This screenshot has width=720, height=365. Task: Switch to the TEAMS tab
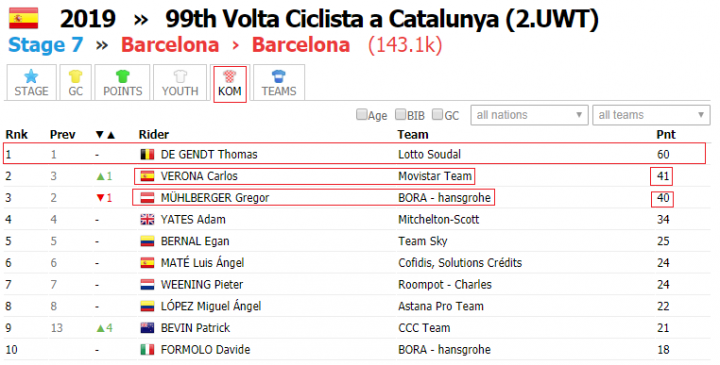(x=279, y=83)
